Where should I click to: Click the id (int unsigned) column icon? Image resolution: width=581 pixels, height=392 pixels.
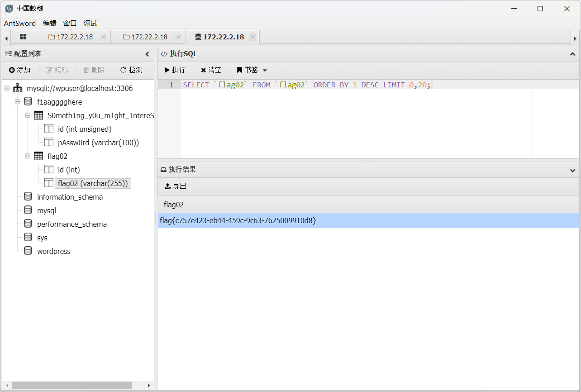49,129
